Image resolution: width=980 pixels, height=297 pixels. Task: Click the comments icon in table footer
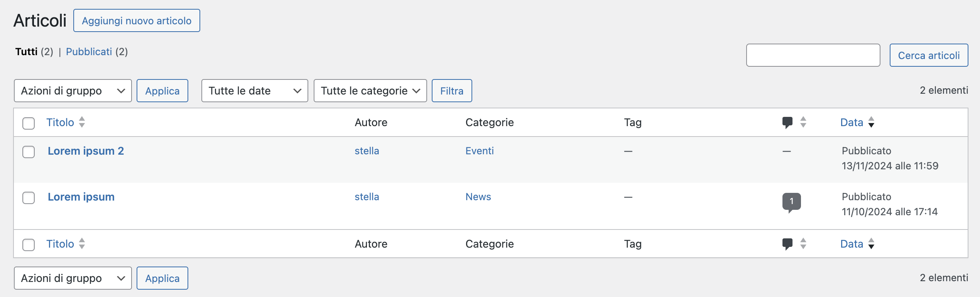[x=787, y=244]
